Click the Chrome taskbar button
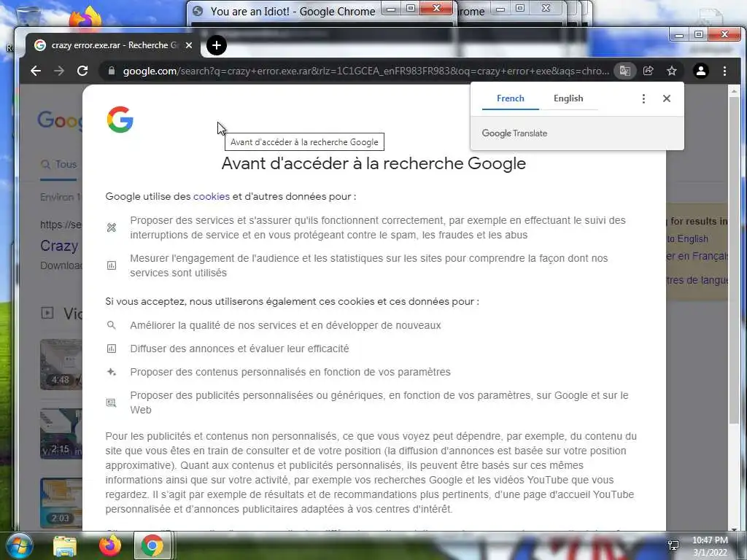 pos(152,546)
